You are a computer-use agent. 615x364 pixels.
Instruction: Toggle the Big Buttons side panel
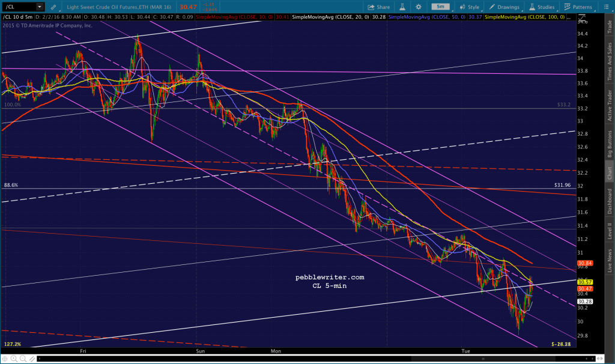[x=610, y=144]
